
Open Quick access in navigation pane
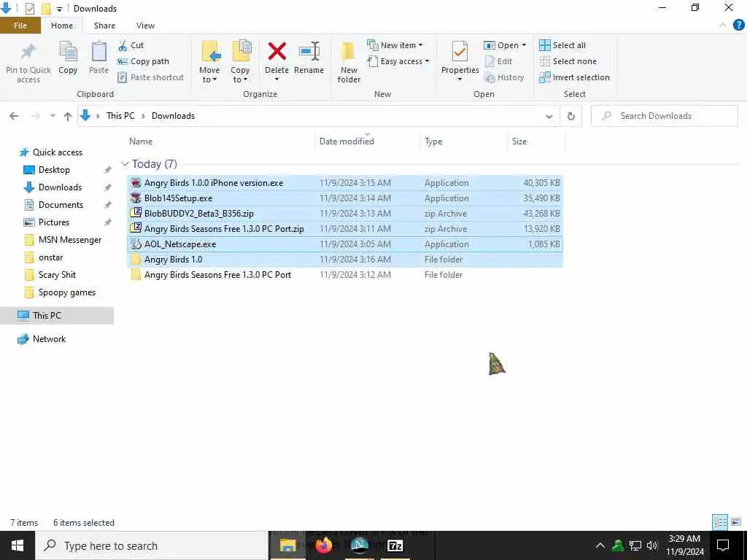[57, 152]
